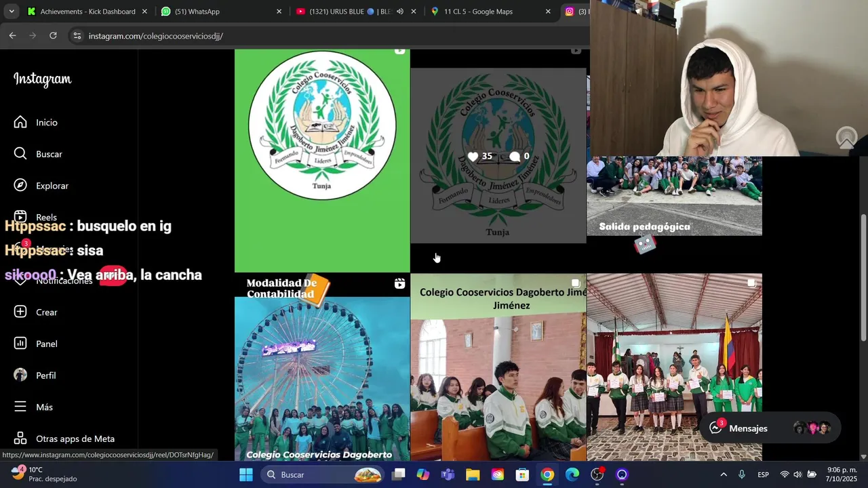Open Task View in taskbar
868x488 pixels.
pyautogui.click(x=399, y=474)
